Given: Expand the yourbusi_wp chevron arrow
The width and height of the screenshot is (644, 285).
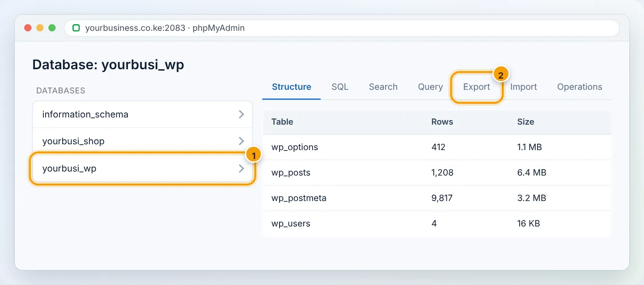Looking at the screenshot, I should 241,168.
